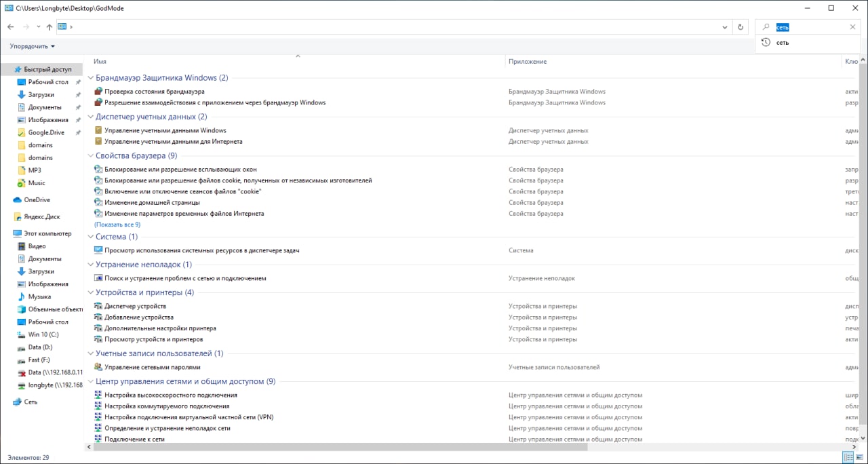Click the icon for Управление учетными данными для Интернета
This screenshot has width=868, height=464.
click(98, 141)
